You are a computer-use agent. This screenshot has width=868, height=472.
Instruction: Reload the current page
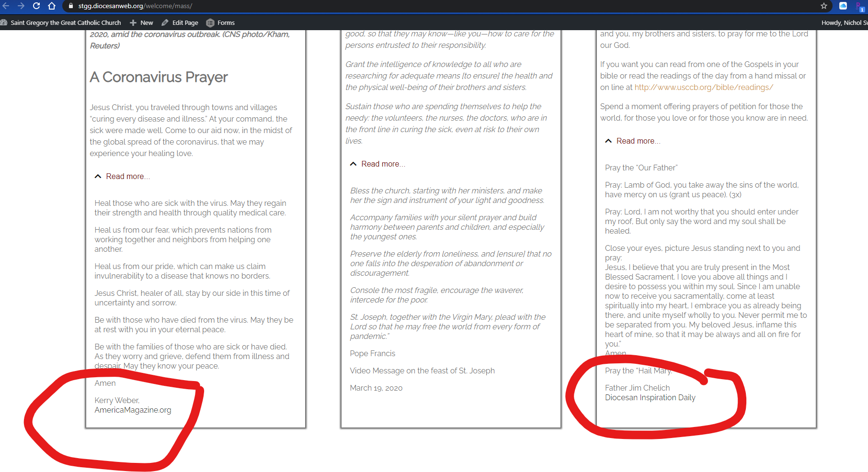point(36,6)
